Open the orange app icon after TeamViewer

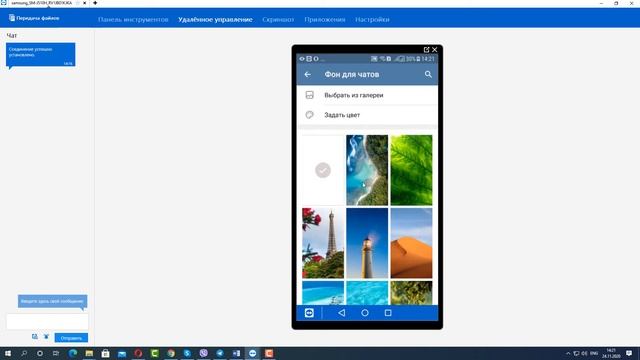tap(269, 353)
